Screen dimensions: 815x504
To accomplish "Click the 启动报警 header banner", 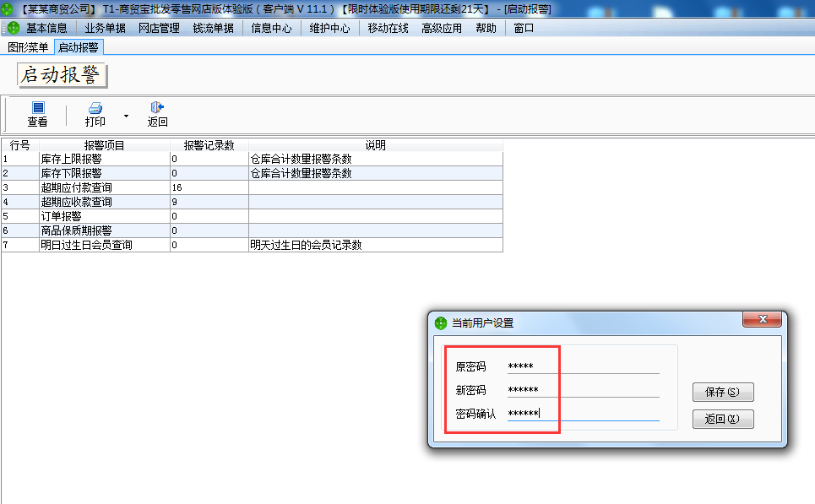I will coord(61,75).
